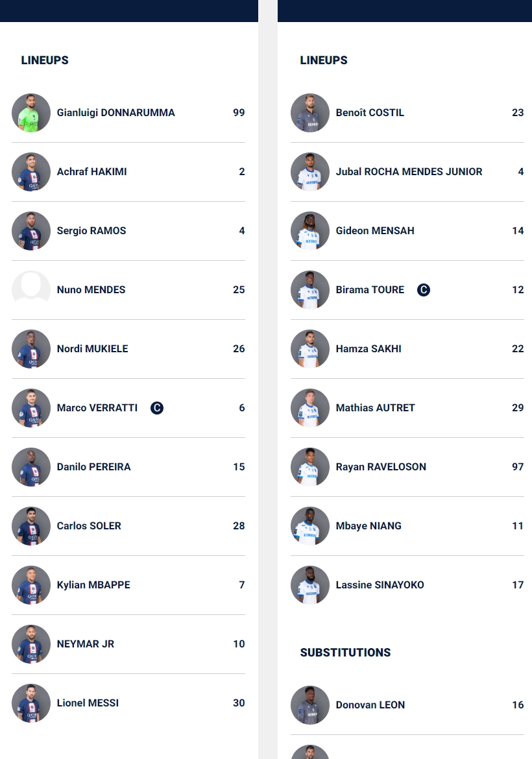Open Hamza SAKHI player entry
The image size is (532, 759).
coord(407,349)
